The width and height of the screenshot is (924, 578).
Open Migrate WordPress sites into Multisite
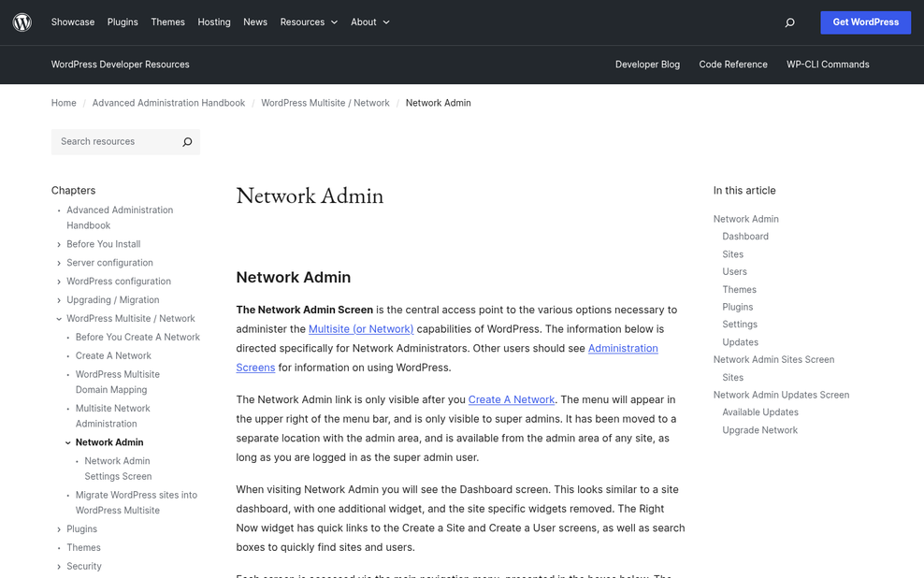point(137,503)
